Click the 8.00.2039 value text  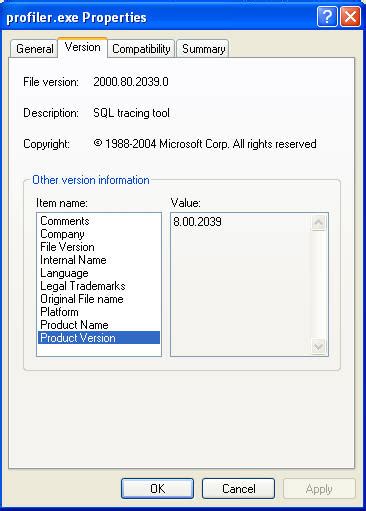pos(197,222)
